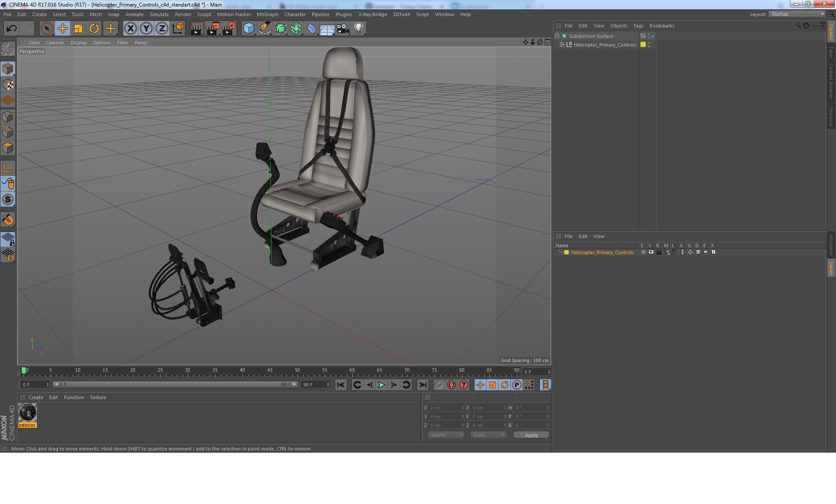Screen dimensions: 836x504
Task: Select the interior material thumbnail
Action: (x=27, y=413)
